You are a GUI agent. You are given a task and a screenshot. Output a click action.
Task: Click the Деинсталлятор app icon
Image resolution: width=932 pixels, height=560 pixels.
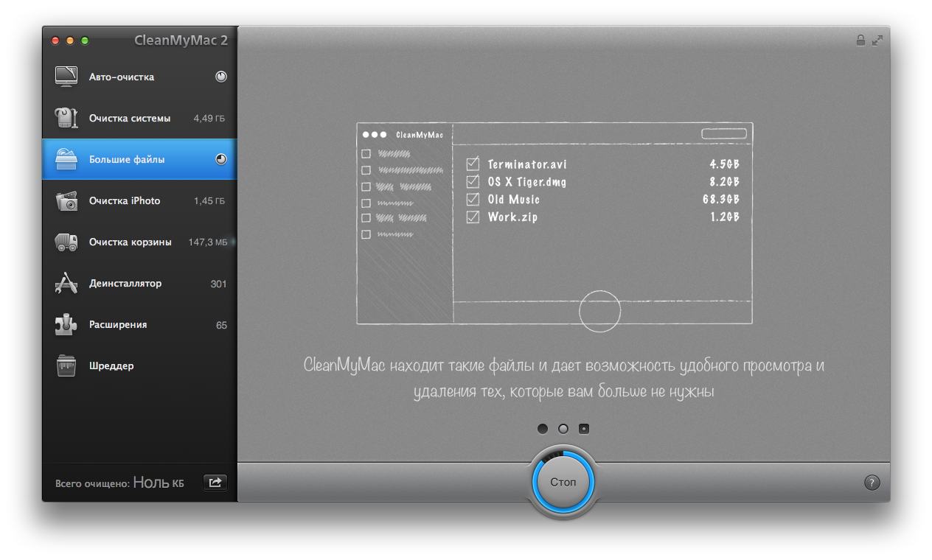coord(66,283)
